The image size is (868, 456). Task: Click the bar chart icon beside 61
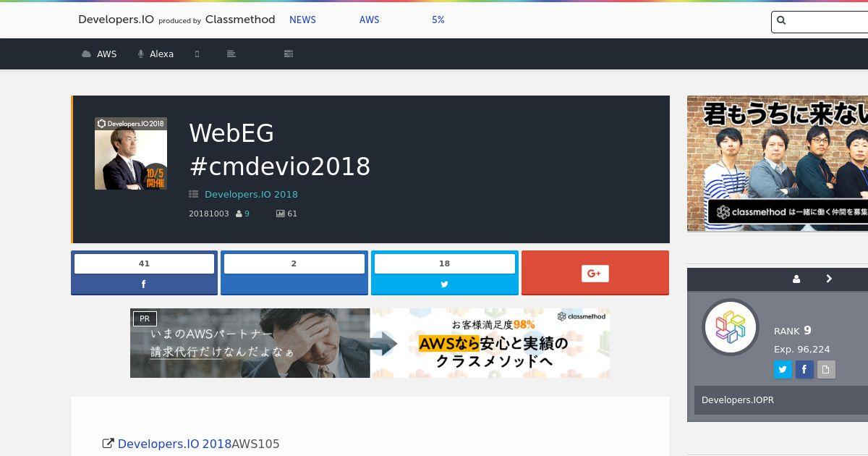(x=280, y=214)
